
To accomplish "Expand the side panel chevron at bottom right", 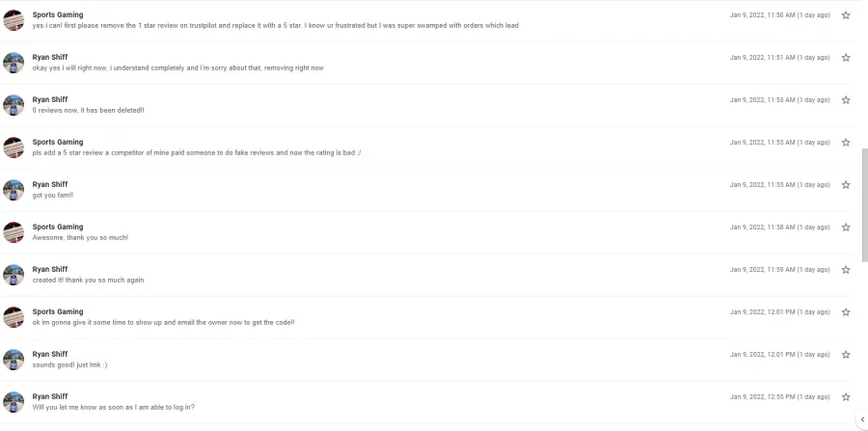I will point(862,419).
